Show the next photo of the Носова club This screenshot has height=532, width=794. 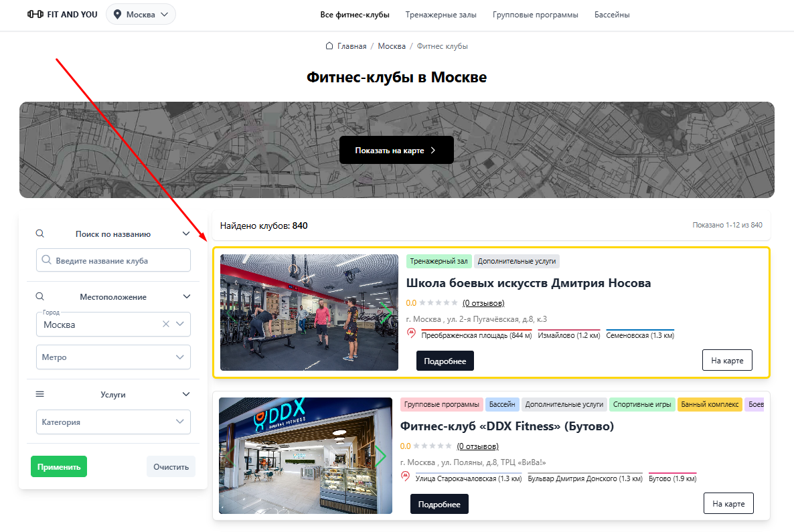386,313
